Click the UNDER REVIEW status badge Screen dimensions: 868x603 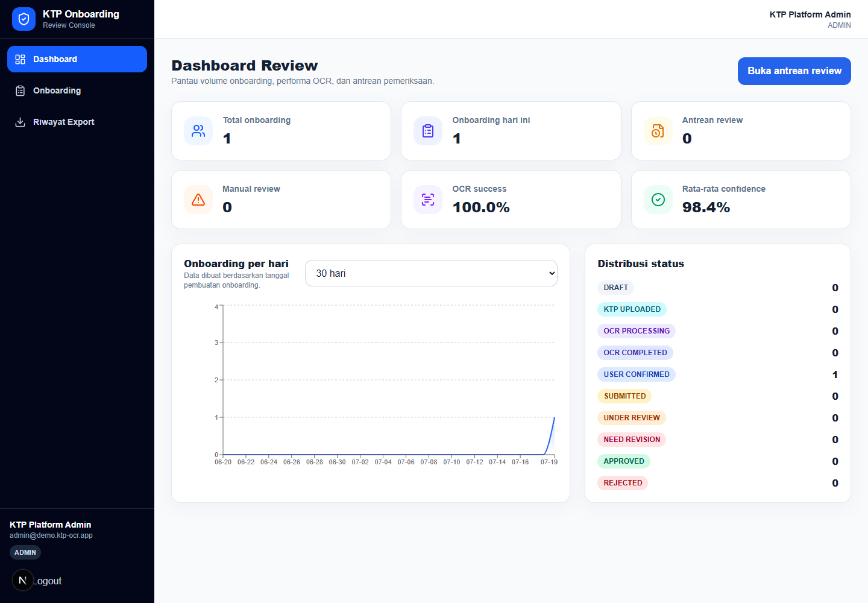tap(632, 418)
